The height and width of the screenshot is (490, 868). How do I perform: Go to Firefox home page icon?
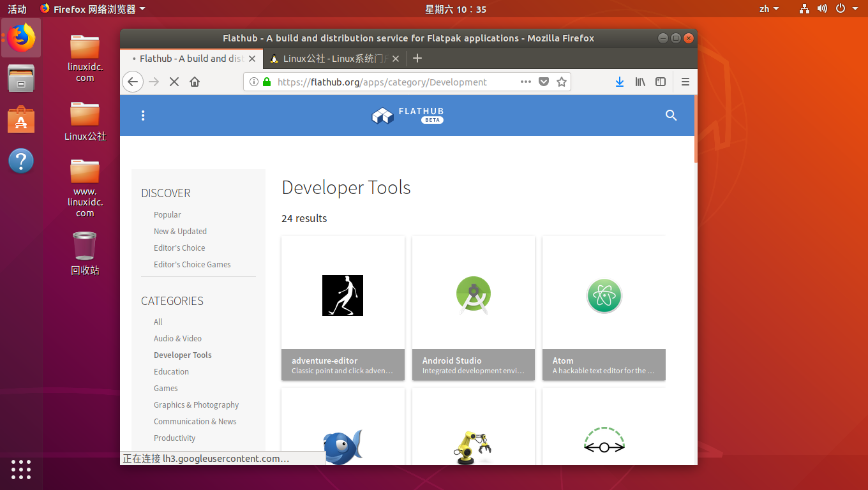tap(195, 82)
